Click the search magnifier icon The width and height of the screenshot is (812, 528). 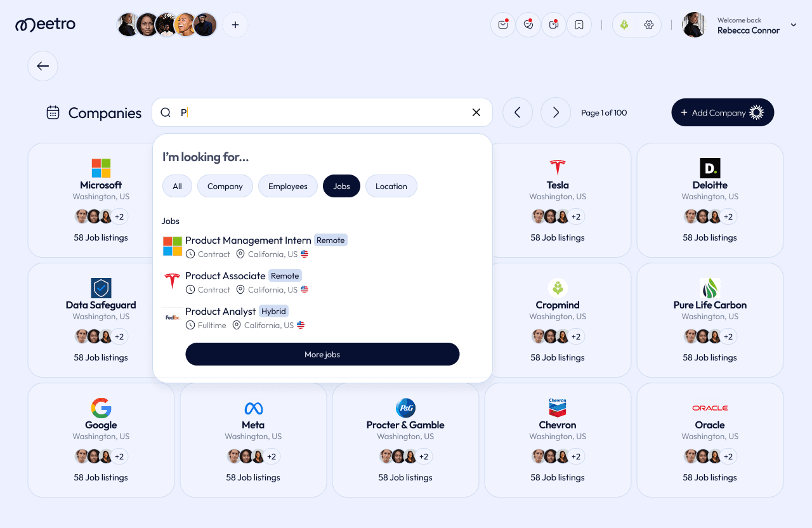click(x=166, y=112)
